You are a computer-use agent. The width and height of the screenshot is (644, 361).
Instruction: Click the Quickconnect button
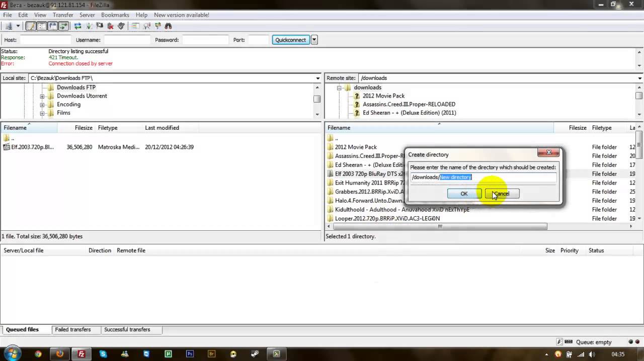tap(291, 40)
